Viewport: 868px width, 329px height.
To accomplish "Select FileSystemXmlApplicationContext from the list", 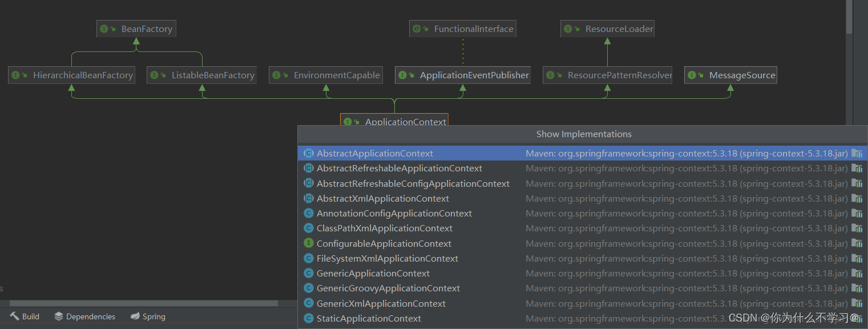I will 387,258.
